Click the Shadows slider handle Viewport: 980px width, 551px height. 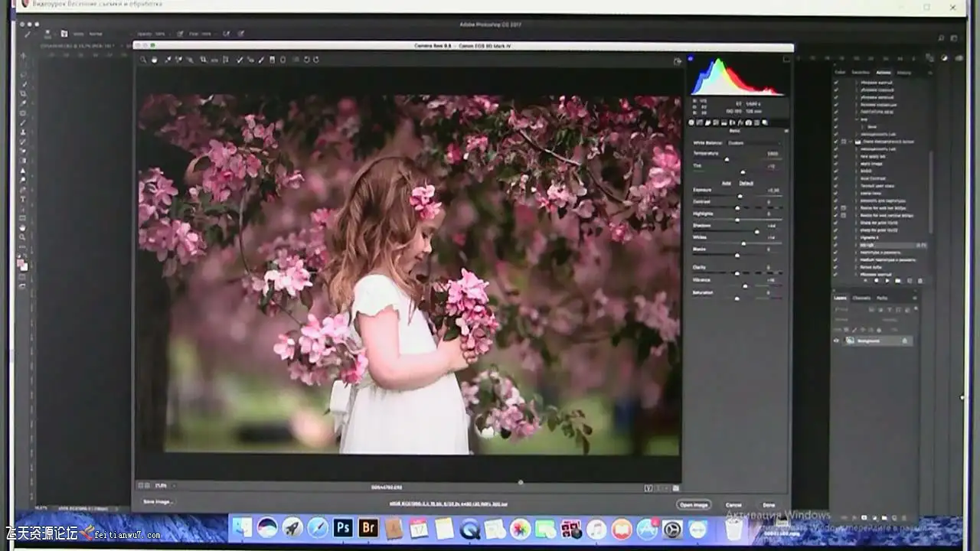point(756,231)
